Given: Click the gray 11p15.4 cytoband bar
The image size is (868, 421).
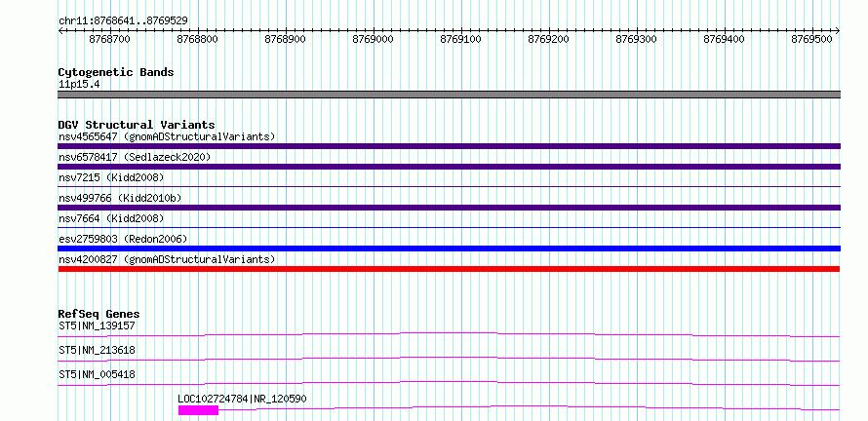Looking at the screenshot, I should pyautogui.click(x=449, y=95).
